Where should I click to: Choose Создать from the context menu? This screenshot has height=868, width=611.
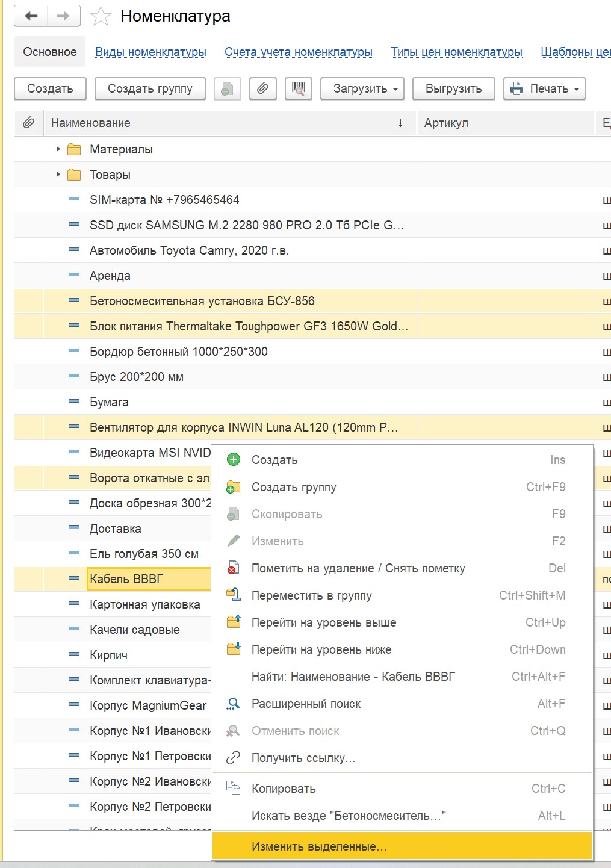[x=402, y=460]
